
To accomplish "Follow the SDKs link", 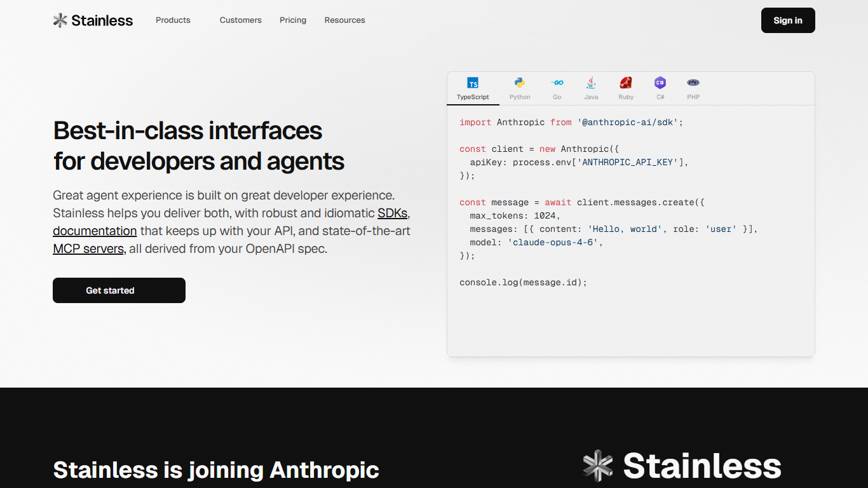I will tap(392, 213).
